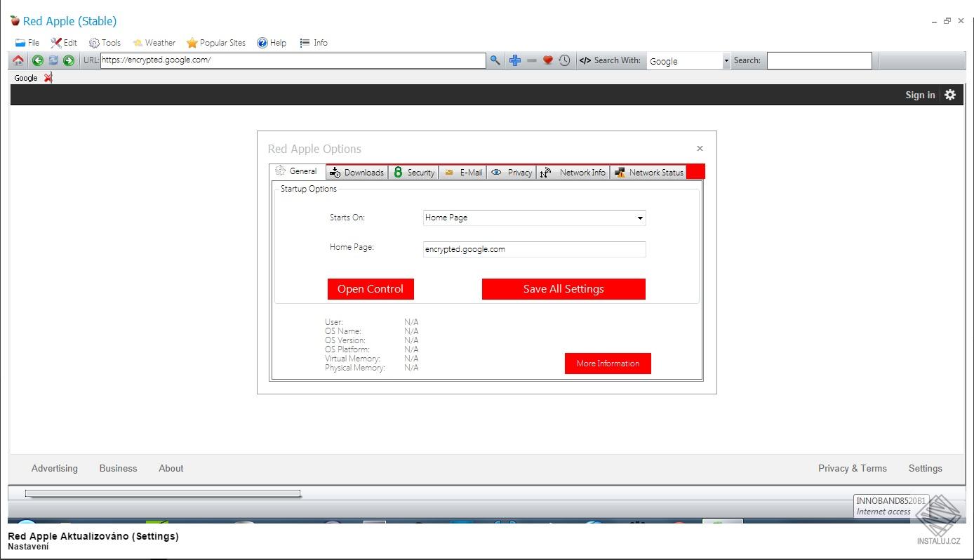This screenshot has height=560, width=974.
Task: Click inside the URL address field
Action: 293,60
